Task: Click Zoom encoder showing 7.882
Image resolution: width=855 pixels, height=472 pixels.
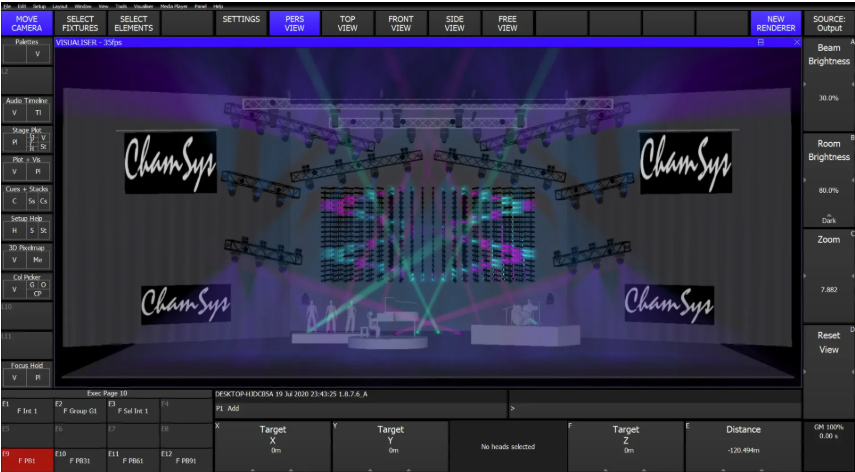Action: coord(829,275)
